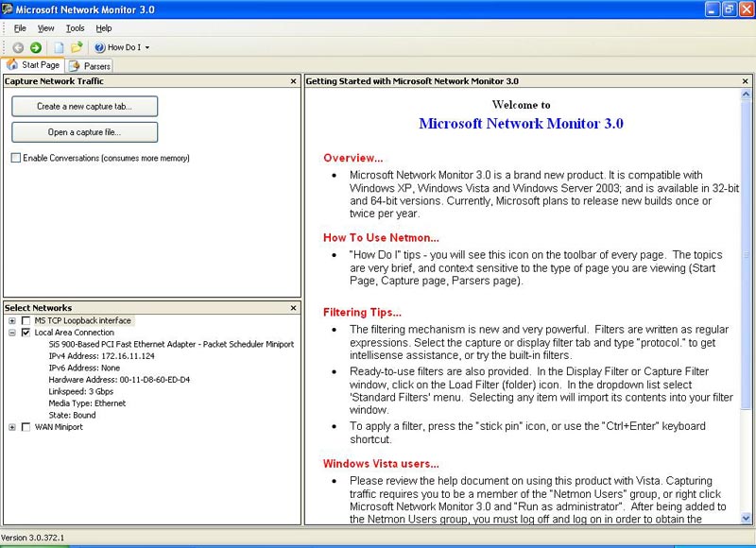Close the Capture Network Traffic panel
This screenshot has height=548, width=756.
click(294, 82)
